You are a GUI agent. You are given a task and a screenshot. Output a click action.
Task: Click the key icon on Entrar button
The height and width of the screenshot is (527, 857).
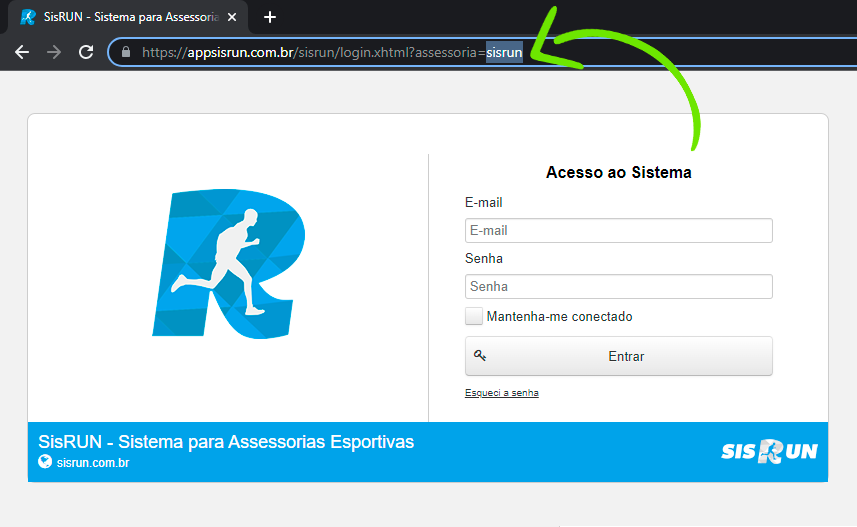(x=479, y=355)
